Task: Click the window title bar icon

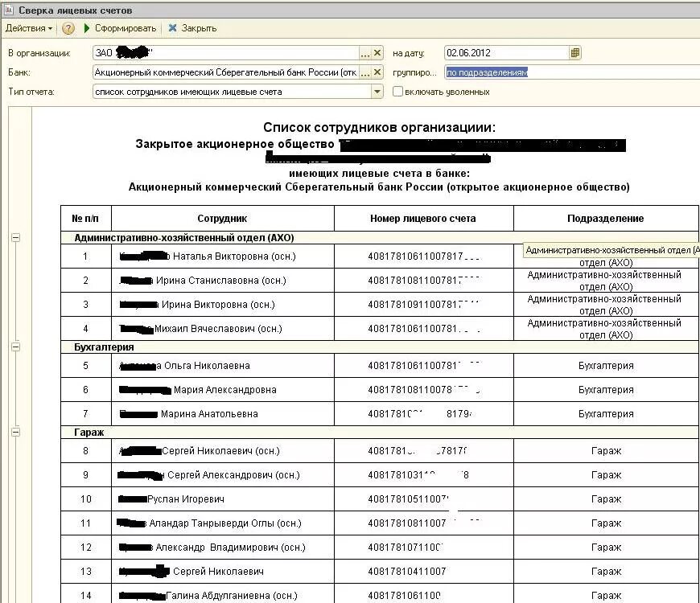Action: [x=8, y=10]
